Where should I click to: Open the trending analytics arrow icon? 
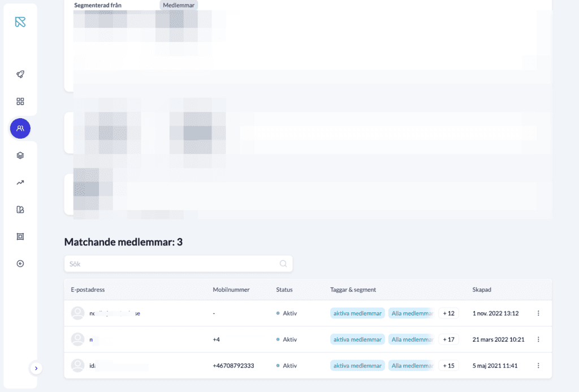(20, 183)
